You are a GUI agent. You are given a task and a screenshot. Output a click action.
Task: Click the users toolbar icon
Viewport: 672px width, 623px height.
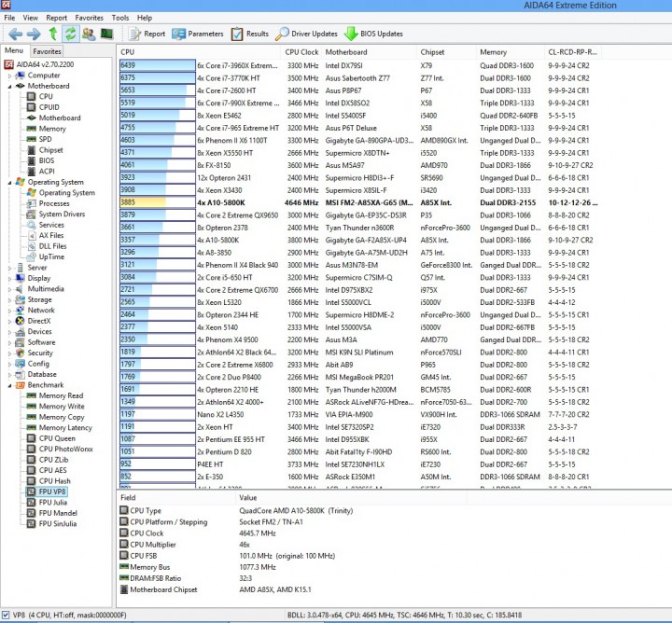[89, 34]
